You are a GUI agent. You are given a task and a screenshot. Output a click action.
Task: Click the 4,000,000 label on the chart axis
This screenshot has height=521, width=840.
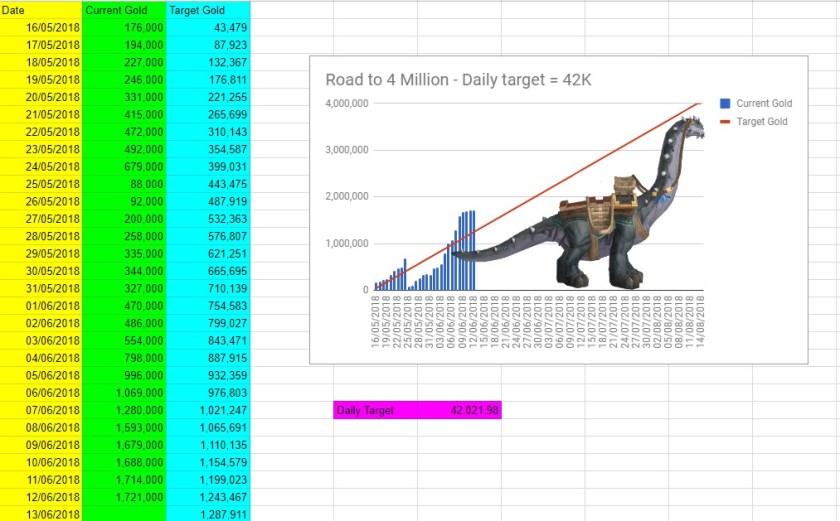click(347, 104)
